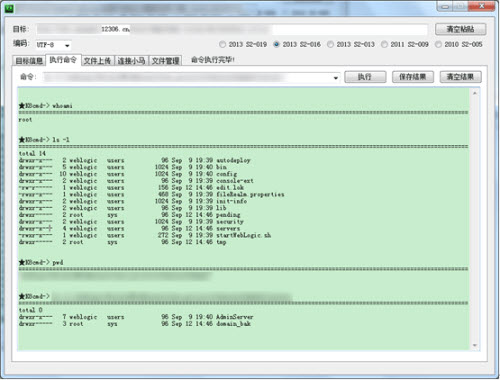Screen dimensions: 500x380
Task: Switch to the 执行命令 tab
Action: [63, 60]
